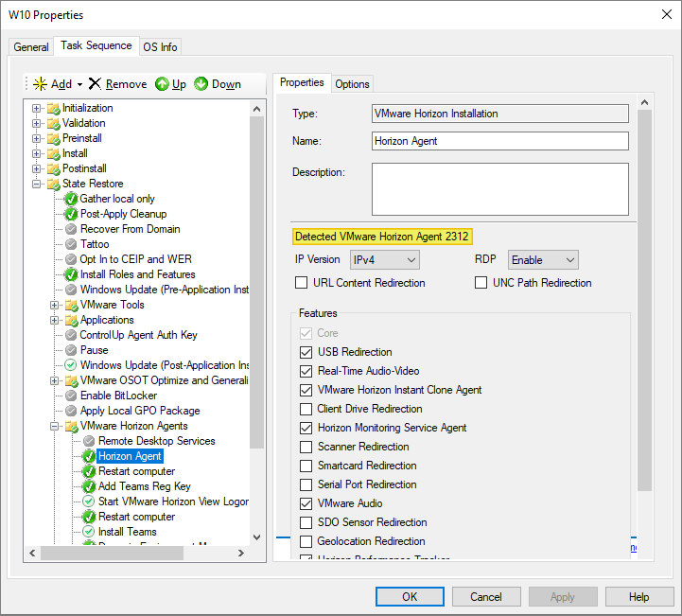682x616 pixels.
Task: Click the green Up arrow icon
Action: coord(162,84)
